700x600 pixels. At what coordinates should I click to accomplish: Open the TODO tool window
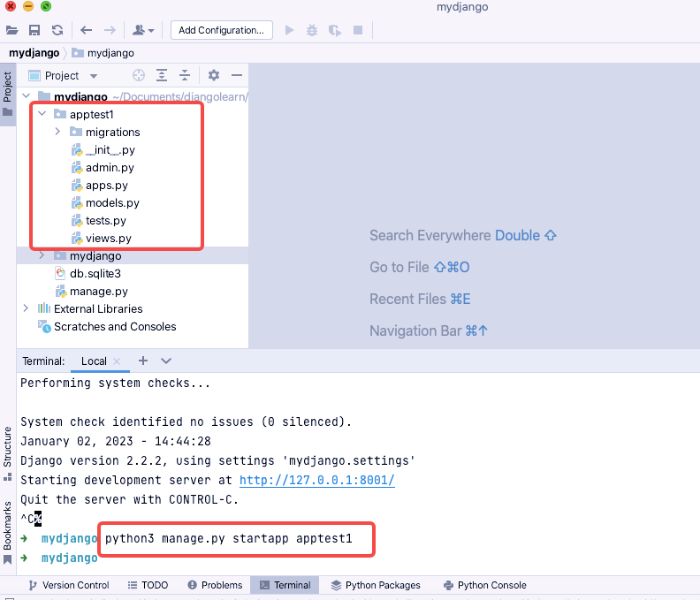(x=148, y=585)
